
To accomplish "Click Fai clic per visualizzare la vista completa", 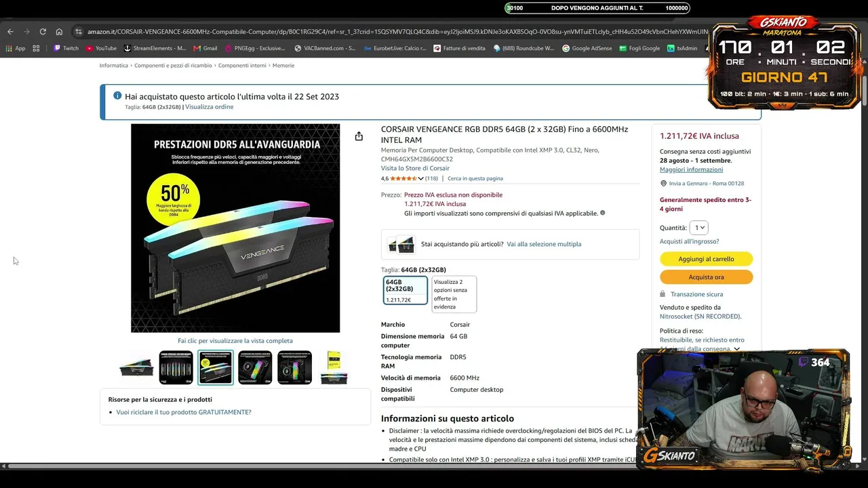I will (x=235, y=341).
